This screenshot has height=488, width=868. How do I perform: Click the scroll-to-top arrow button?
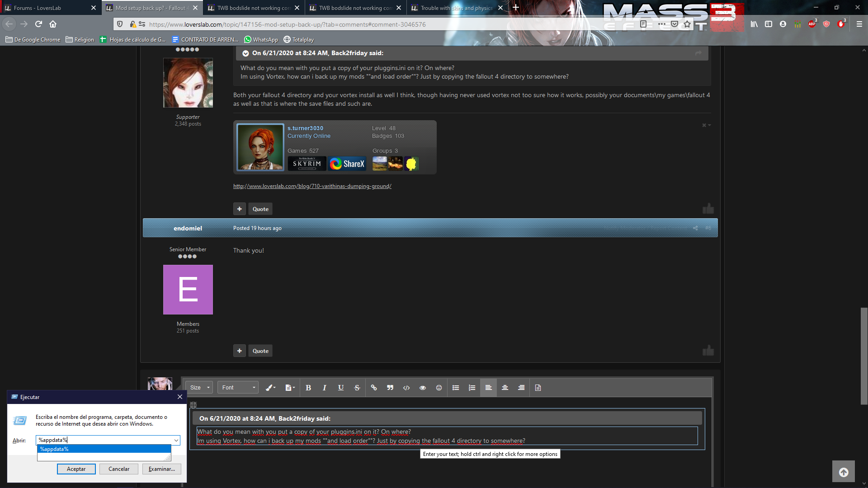click(x=844, y=472)
